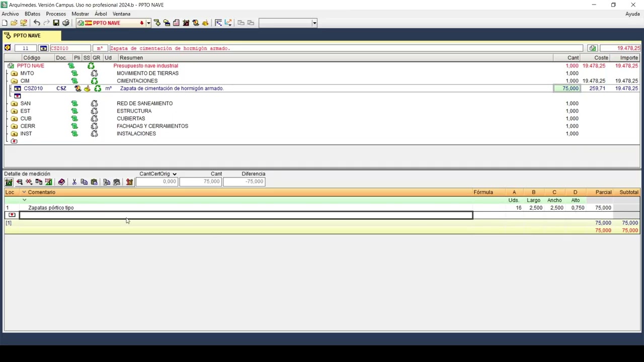This screenshot has width=644, height=362.
Task: Click the red document sheet toolbar icon
Action: coord(176,23)
